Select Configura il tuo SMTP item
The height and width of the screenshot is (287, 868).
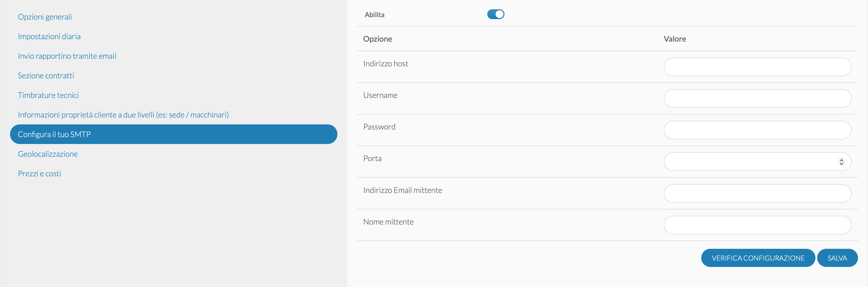pos(174,134)
